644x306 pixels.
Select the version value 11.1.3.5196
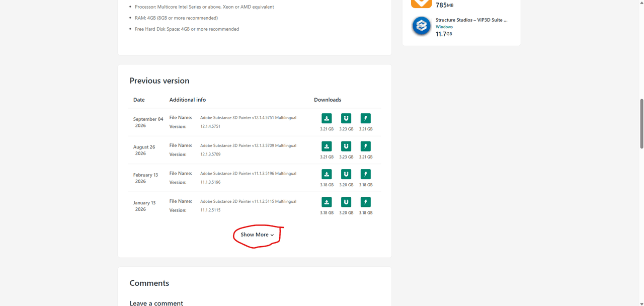tap(210, 182)
